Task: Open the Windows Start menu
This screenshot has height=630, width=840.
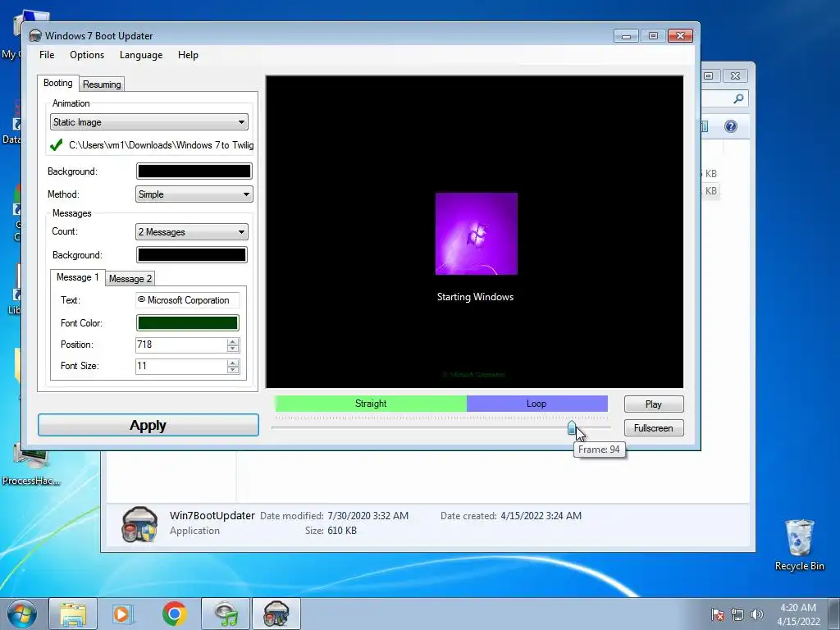Action: (22, 614)
